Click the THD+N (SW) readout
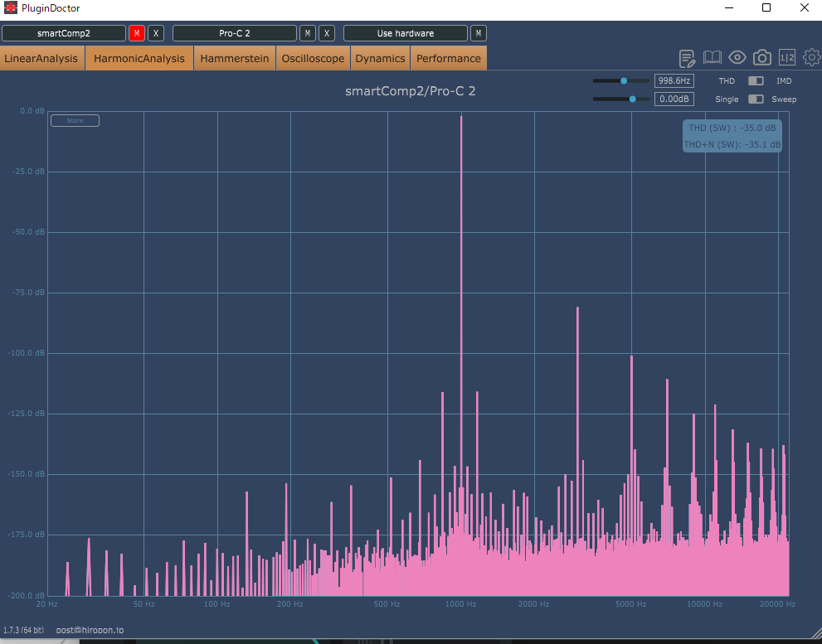This screenshot has height=644, width=822. (732, 144)
